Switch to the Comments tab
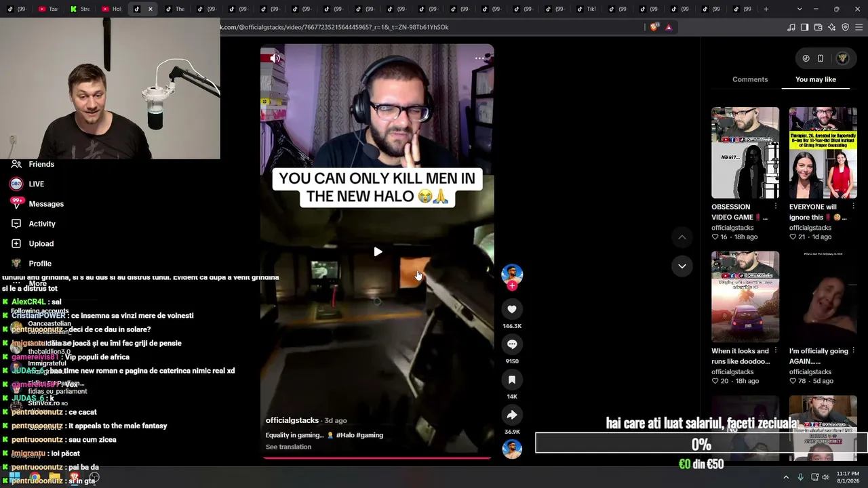This screenshot has height=488, width=868. (750, 79)
